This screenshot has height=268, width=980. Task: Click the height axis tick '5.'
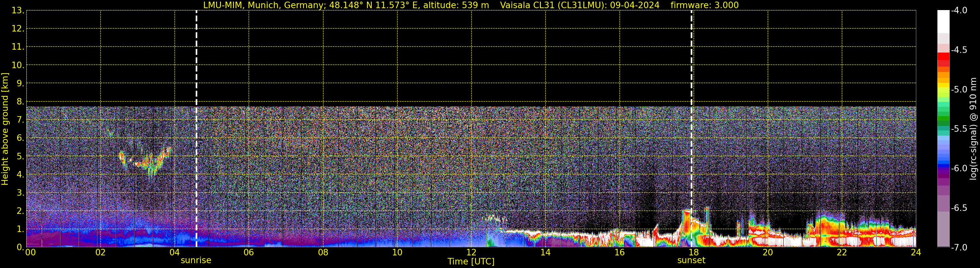click(x=20, y=156)
